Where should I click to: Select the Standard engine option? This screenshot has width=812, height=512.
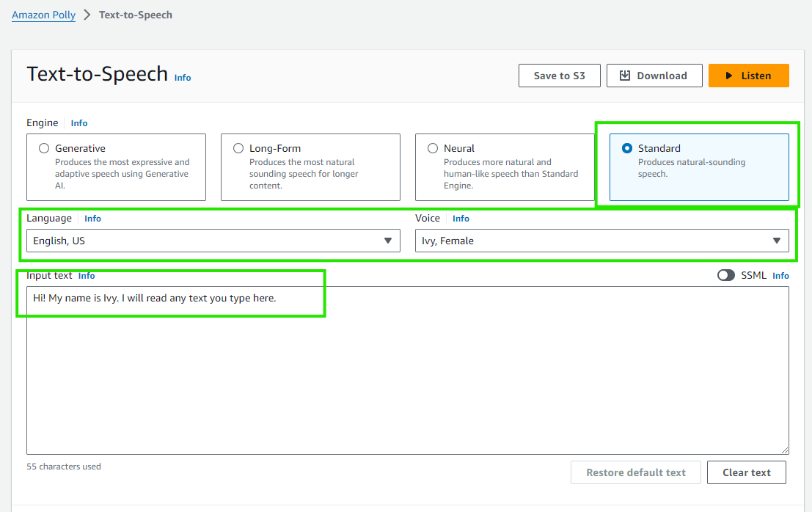(627, 148)
